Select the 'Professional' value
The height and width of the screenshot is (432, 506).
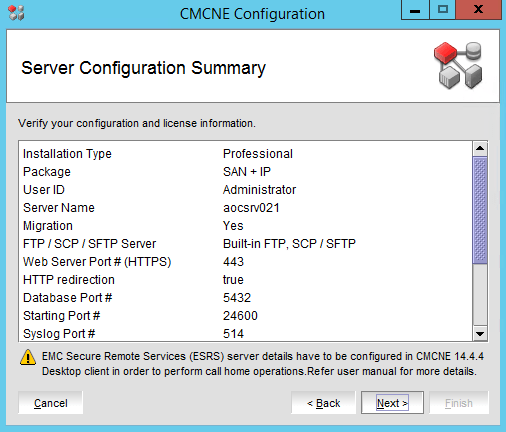pos(258,154)
